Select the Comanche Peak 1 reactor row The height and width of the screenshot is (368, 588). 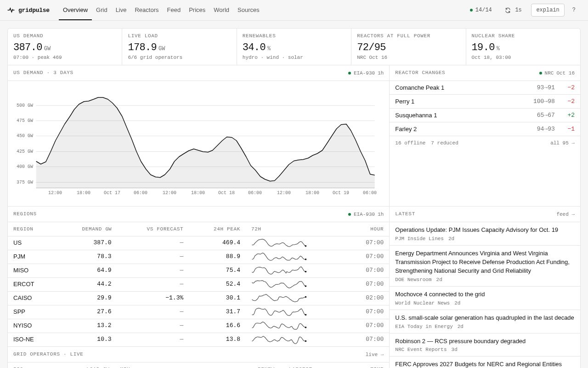(x=485, y=88)
